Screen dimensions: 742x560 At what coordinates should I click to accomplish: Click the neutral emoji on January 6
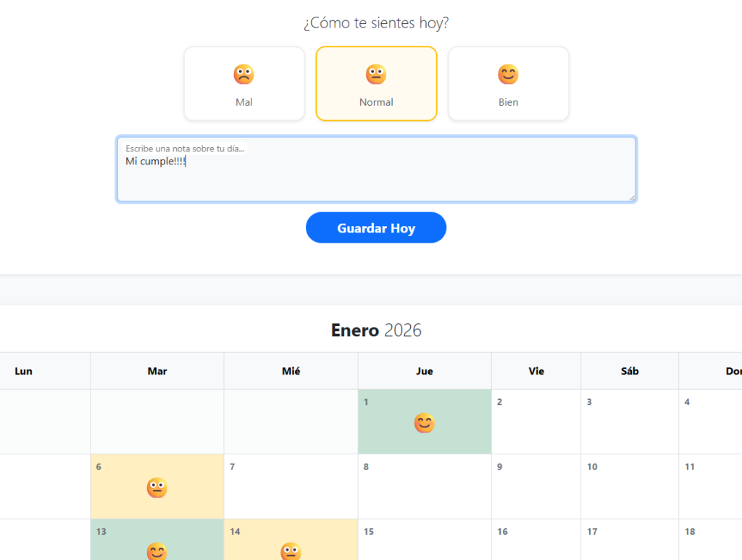[157, 488]
